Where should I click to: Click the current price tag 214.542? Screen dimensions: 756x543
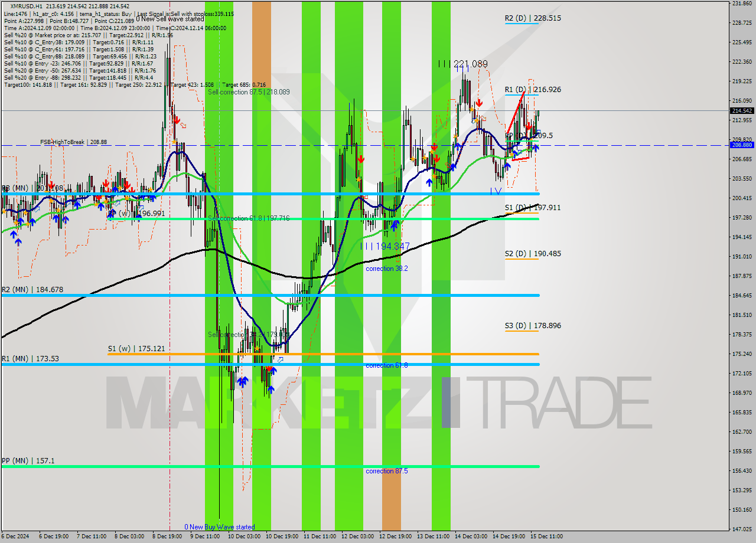pos(742,110)
